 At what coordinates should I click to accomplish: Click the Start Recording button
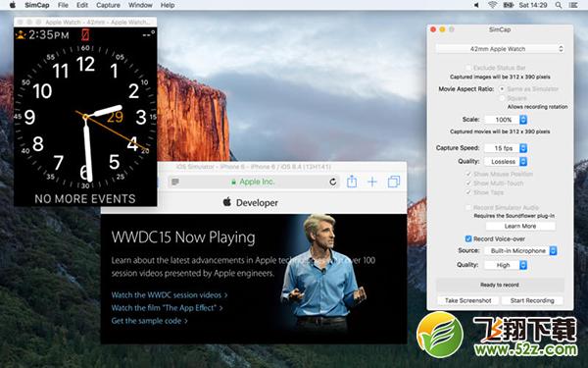(x=532, y=300)
